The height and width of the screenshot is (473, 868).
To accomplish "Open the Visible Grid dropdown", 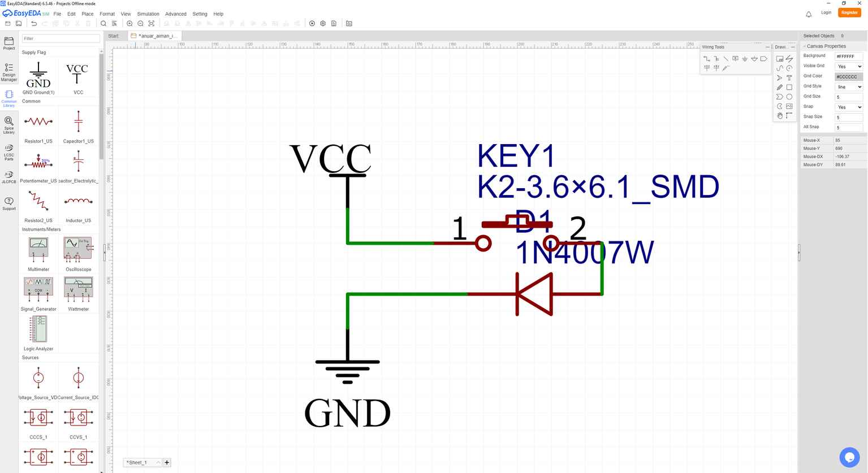I will [x=849, y=67].
